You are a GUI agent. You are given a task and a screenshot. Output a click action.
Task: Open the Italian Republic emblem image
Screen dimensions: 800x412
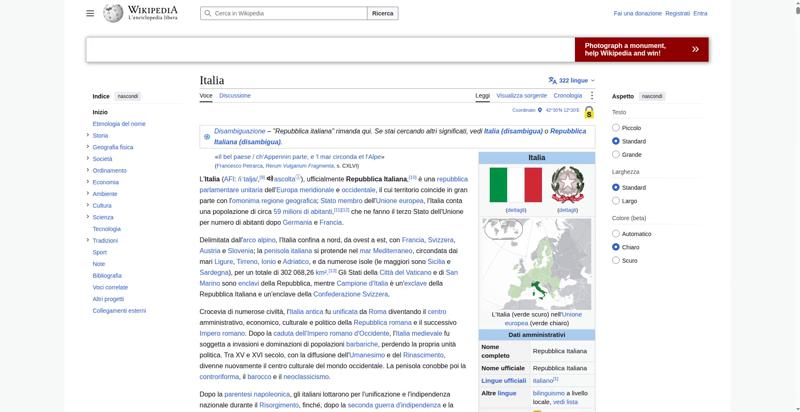pos(567,184)
